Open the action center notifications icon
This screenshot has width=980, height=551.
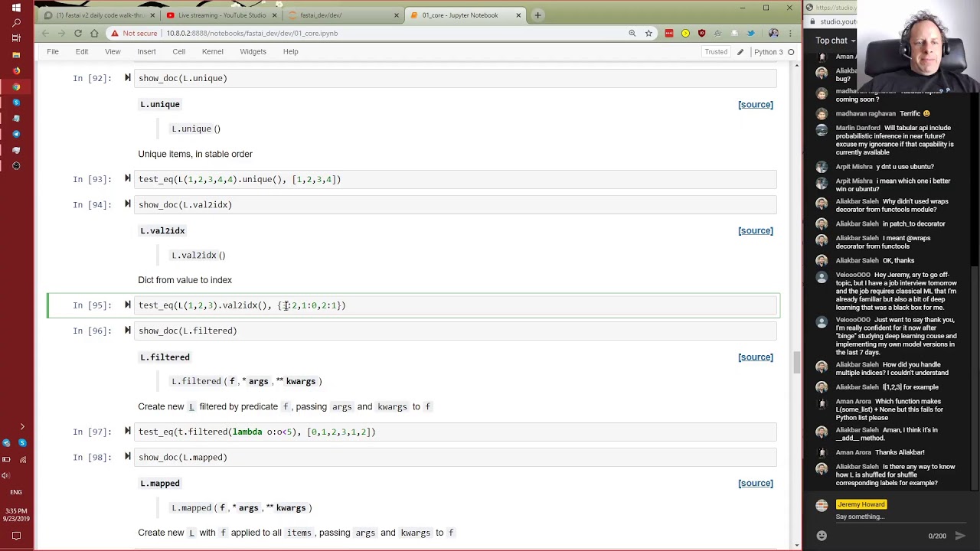pyautogui.click(x=16, y=536)
